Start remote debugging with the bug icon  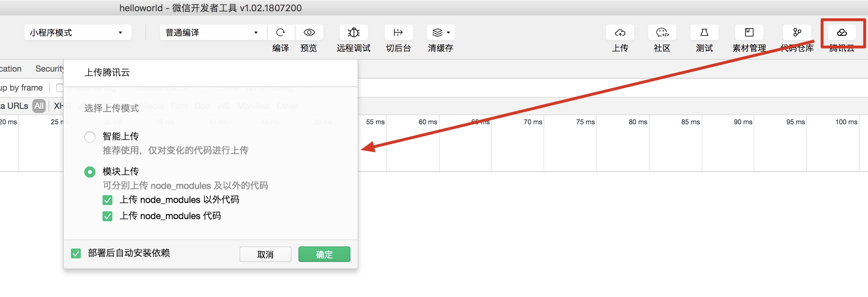click(x=354, y=32)
